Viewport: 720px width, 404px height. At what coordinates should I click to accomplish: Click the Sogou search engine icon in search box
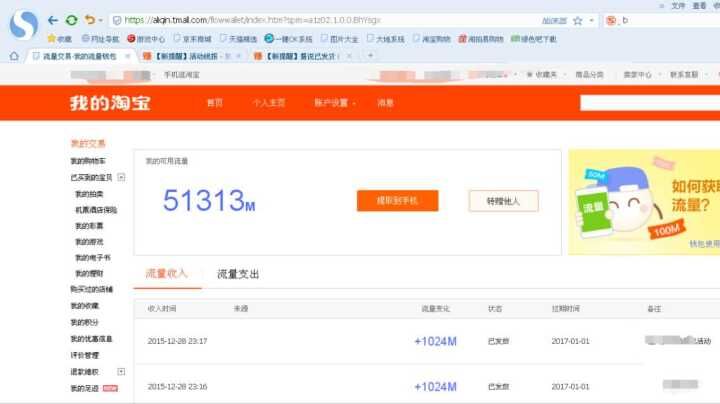611,21
